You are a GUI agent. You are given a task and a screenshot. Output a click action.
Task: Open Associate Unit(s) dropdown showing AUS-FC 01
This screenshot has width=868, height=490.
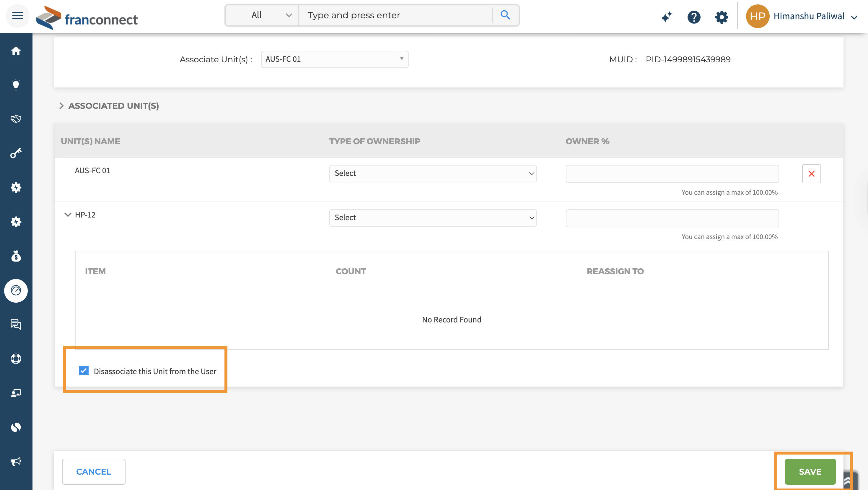pos(334,59)
